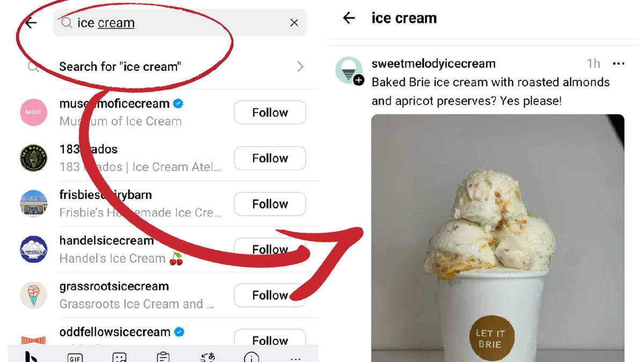Screen dimensions: 644x362
Task: Click the ice cream search input field
Action: (180, 23)
